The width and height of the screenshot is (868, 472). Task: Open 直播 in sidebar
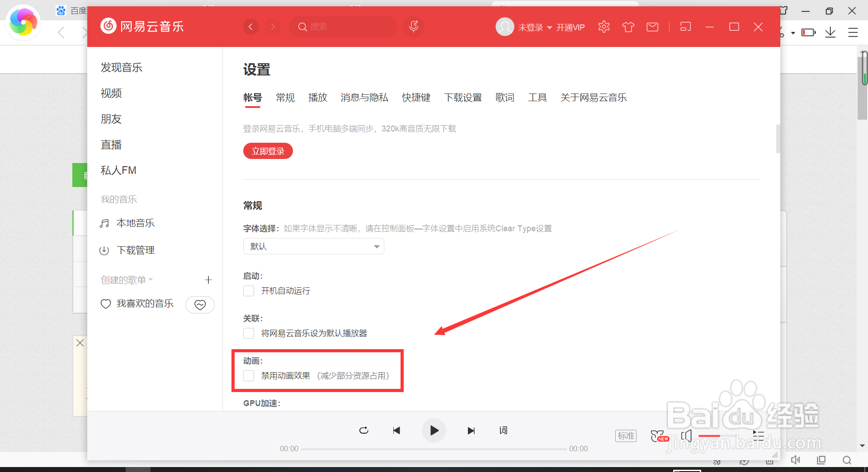tap(111, 145)
